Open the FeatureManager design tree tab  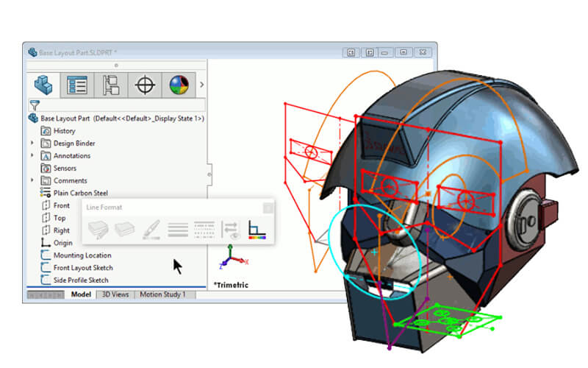pyautogui.click(x=44, y=85)
